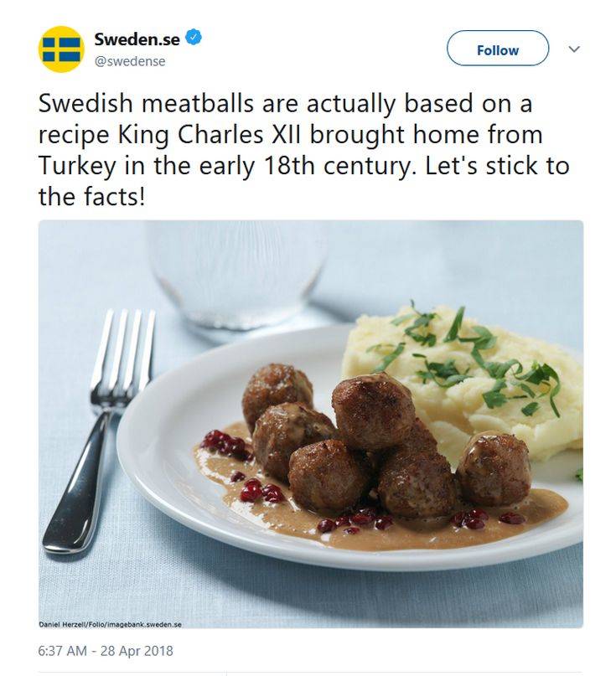Viewport: 616px width, 676px height.
Task: Click the blue verified badge
Action: pos(194,38)
